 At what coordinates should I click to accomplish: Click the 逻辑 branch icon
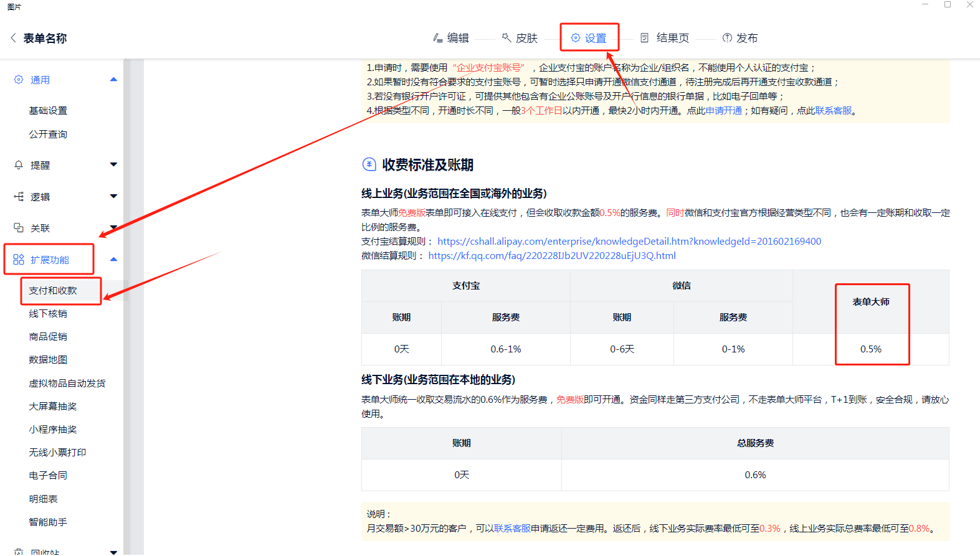[x=19, y=197]
